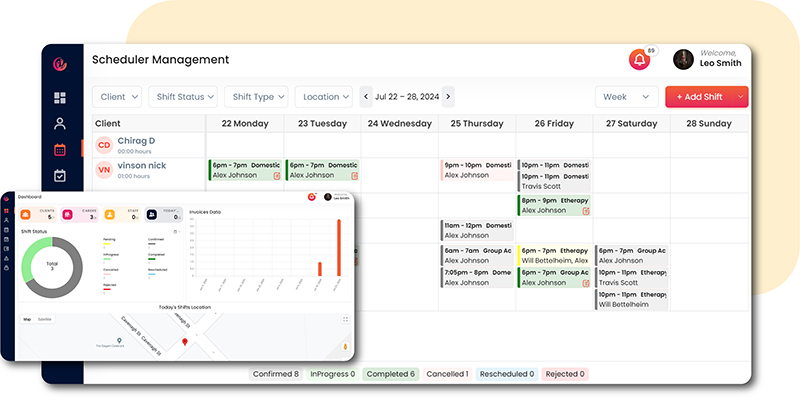
Task: Open the user profile sidebar icon
Action: 60,124
